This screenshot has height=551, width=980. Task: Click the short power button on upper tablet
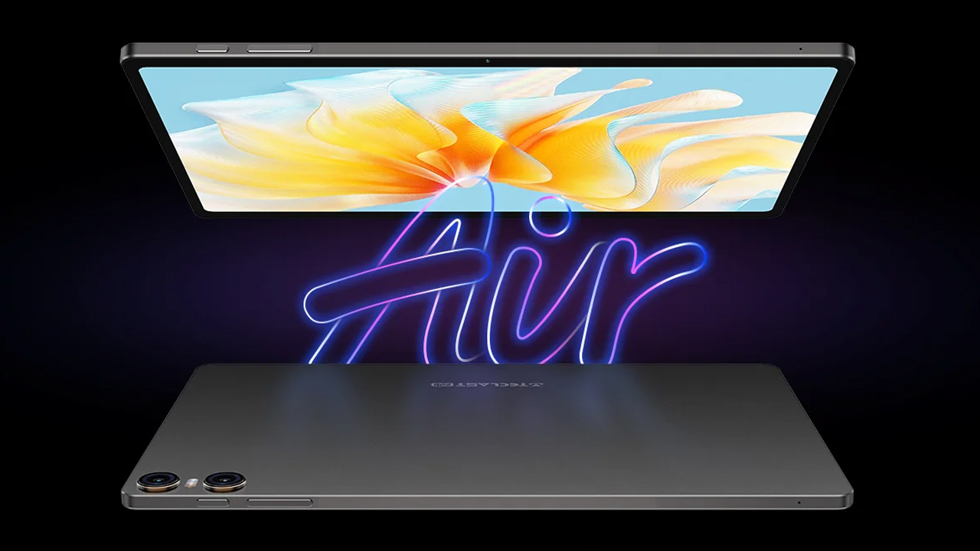212,50
